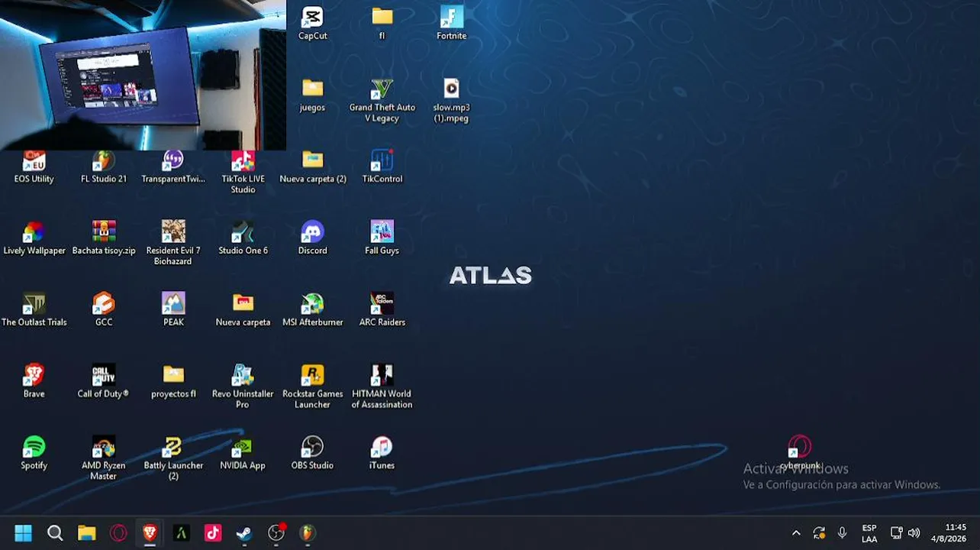Switch to Brave in the taskbar

pyautogui.click(x=150, y=532)
